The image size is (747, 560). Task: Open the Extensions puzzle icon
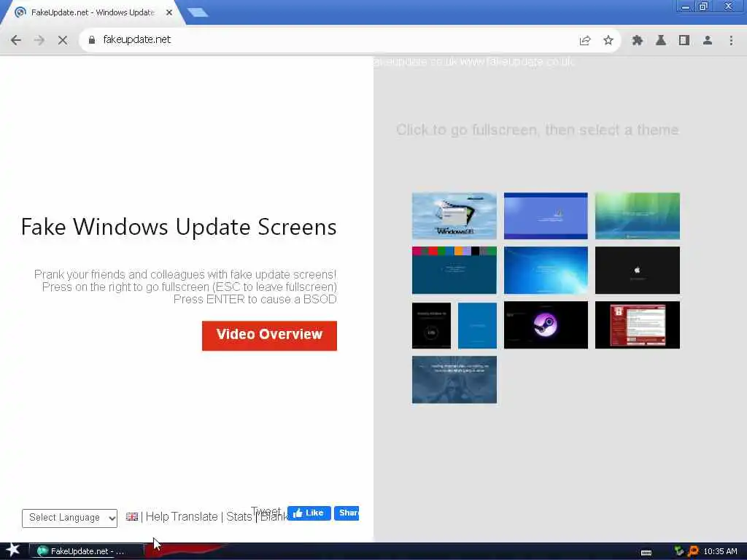tap(638, 41)
